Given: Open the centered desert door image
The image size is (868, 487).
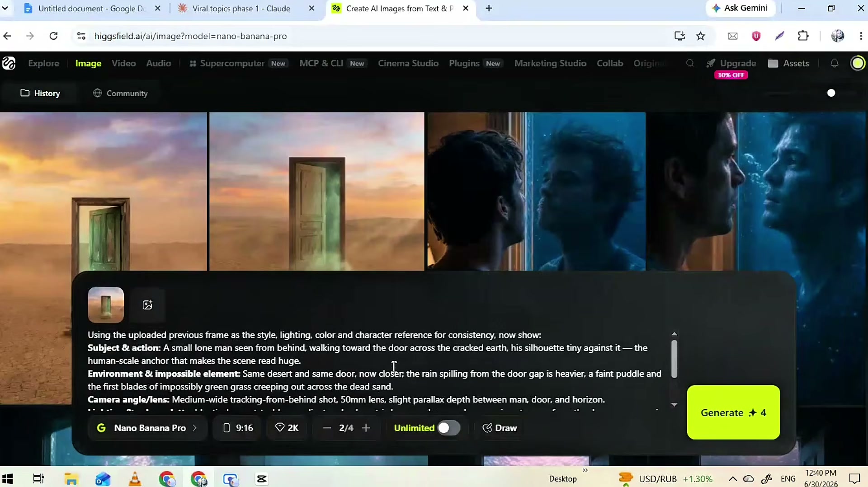Looking at the screenshot, I should [317, 192].
